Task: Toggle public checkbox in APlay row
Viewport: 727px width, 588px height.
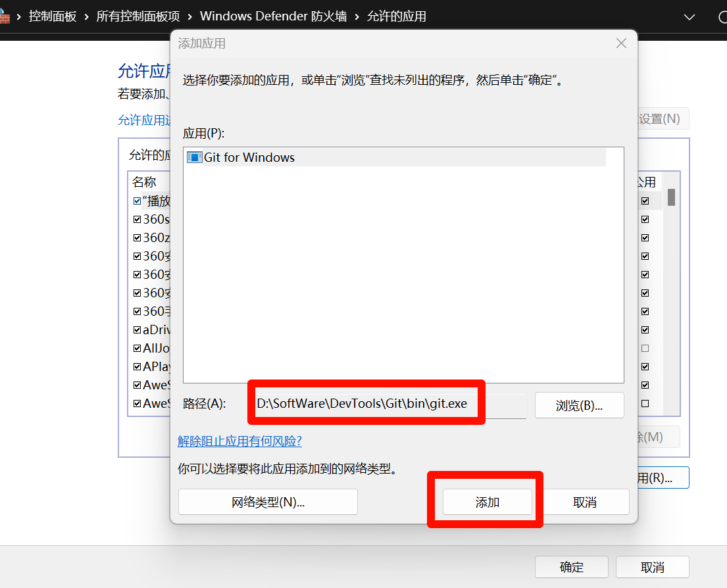Action: coord(645,366)
